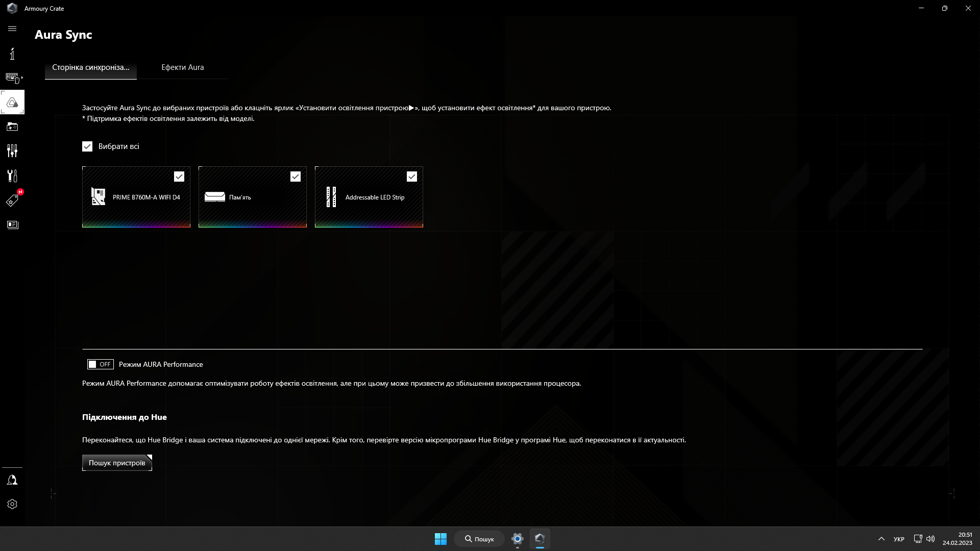Screen dimensions: 980x551
Task: Switch to the 'Ефекти Aura' tab
Action: point(182,67)
